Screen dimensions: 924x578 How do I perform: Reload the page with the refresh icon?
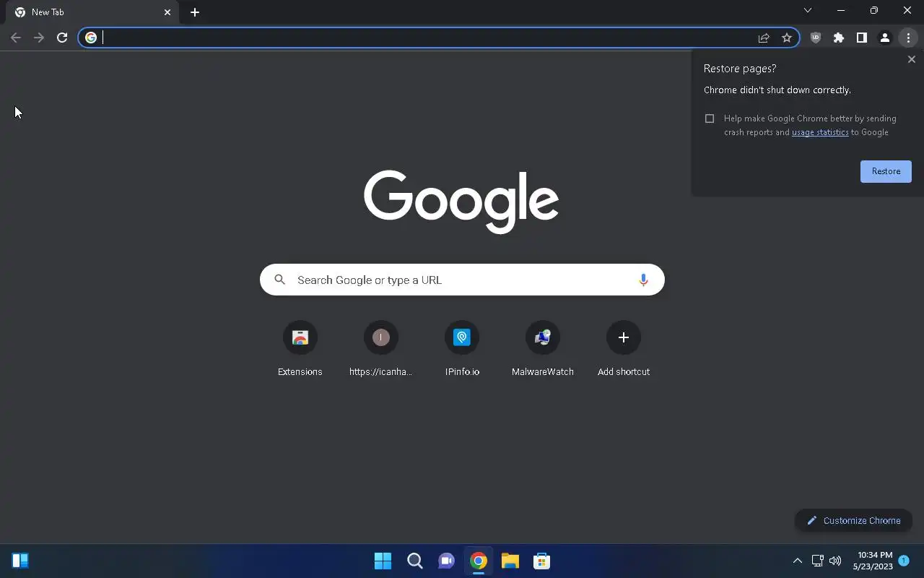(x=62, y=38)
